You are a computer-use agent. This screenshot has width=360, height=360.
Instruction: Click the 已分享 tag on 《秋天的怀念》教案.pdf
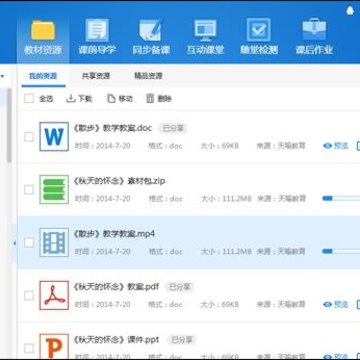tap(179, 287)
